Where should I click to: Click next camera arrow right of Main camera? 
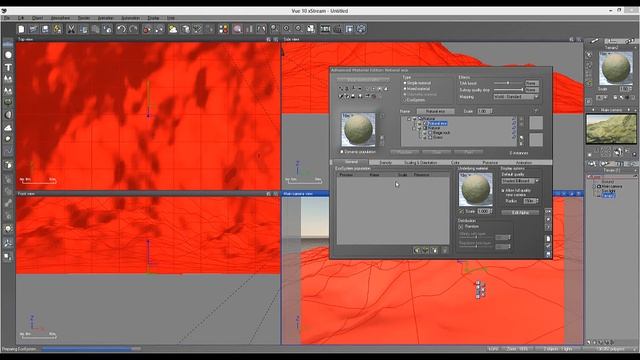tap(629, 110)
